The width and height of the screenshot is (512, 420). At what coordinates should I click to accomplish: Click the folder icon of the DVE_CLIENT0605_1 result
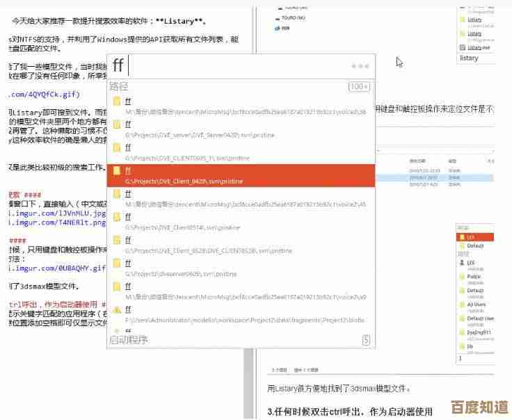click(x=118, y=147)
